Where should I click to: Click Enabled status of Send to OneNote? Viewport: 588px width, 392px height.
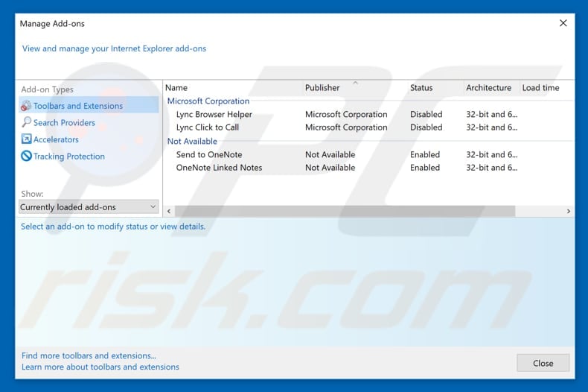point(425,154)
